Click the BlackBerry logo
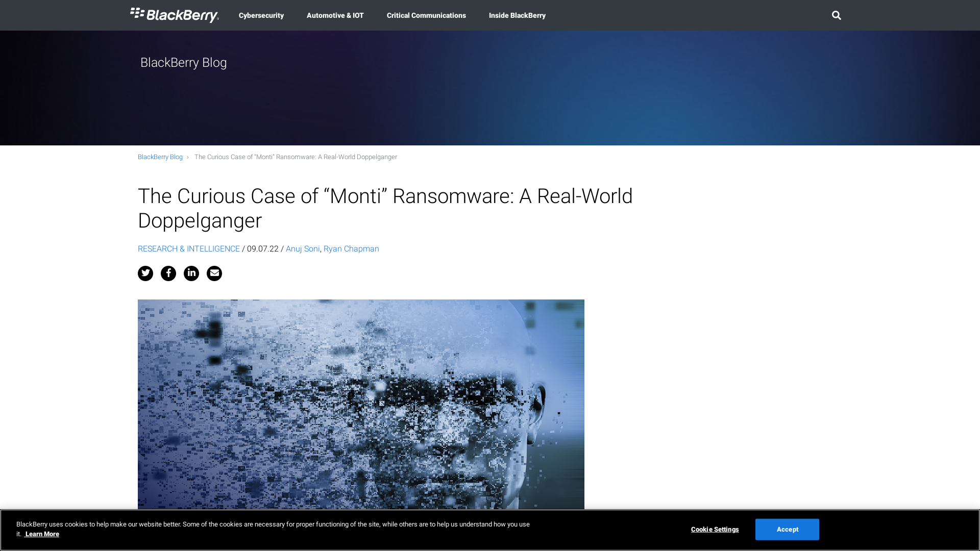Viewport: 980px width, 551px height. point(174,15)
